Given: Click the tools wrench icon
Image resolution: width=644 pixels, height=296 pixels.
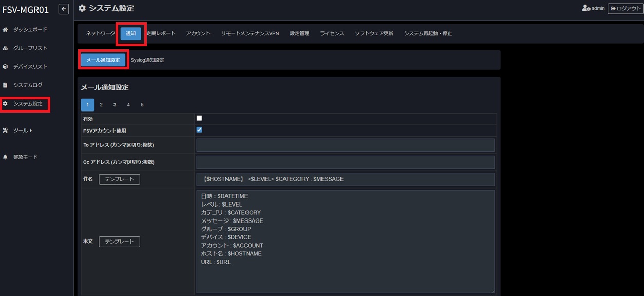Looking at the screenshot, I should [x=5, y=131].
